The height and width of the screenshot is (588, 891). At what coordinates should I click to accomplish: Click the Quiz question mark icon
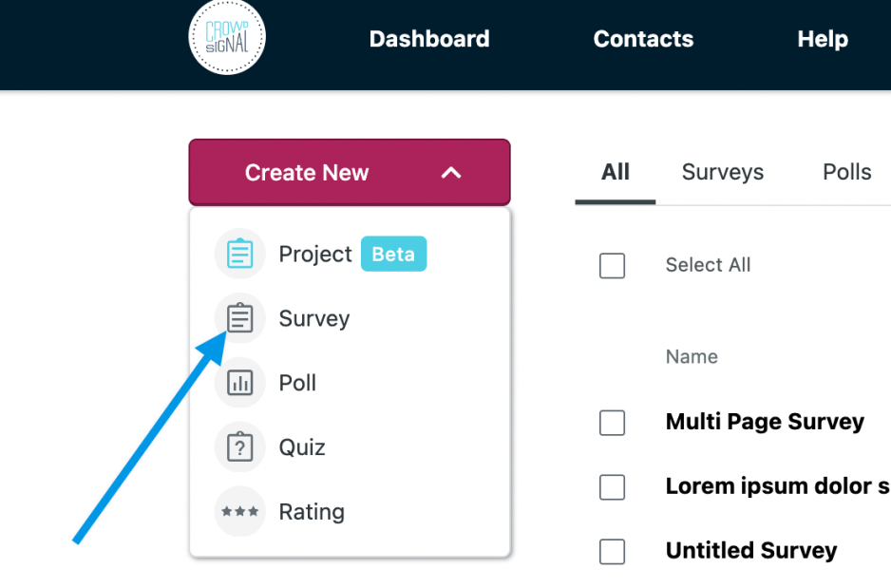pyautogui.click(x=240, y=447)
